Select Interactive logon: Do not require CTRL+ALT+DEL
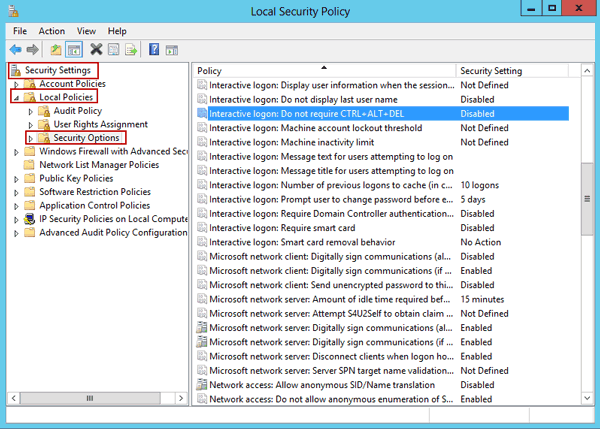 click(383, 114)
